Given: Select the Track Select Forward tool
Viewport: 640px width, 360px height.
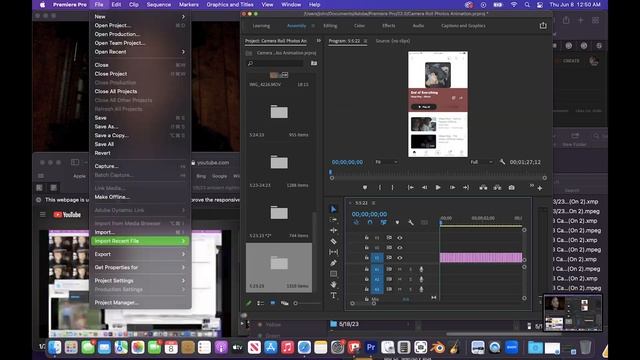Looking at the screenshot, I should click(333, 220).
